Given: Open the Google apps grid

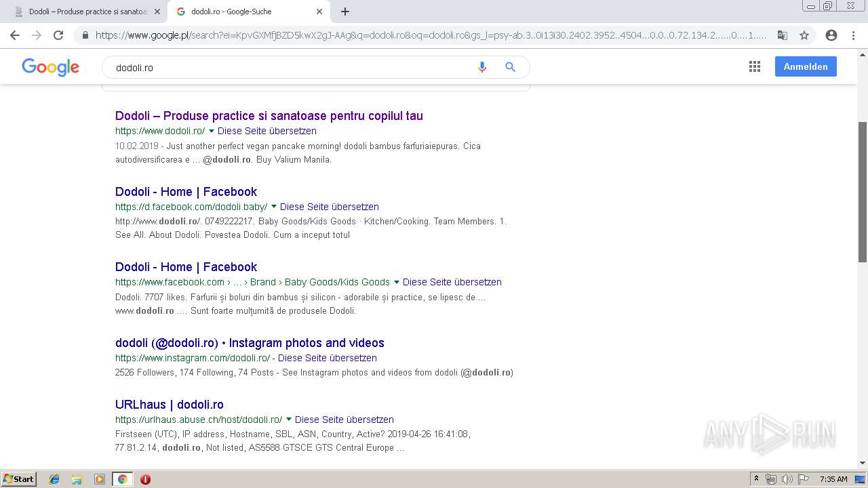Looking at the screenshot, I should [755, 66].
